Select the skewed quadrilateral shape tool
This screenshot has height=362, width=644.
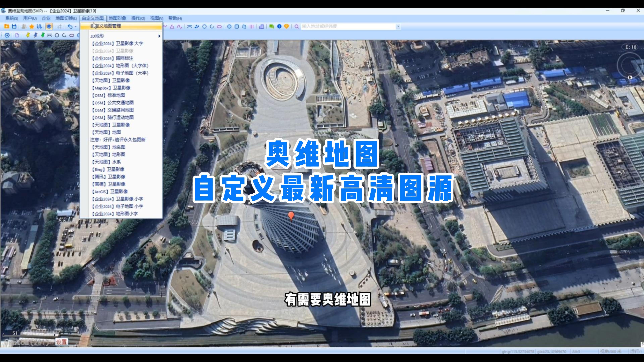pyautogui.click(x=244, y=26)
